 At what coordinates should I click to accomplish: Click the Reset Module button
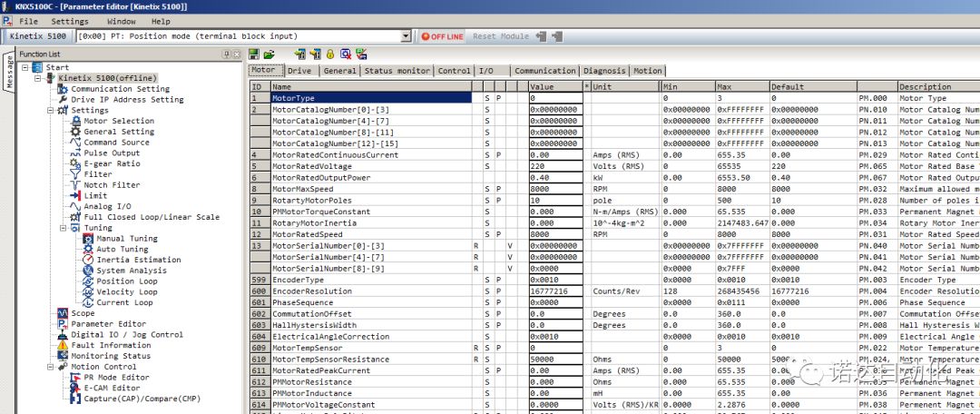coord(501,36)
